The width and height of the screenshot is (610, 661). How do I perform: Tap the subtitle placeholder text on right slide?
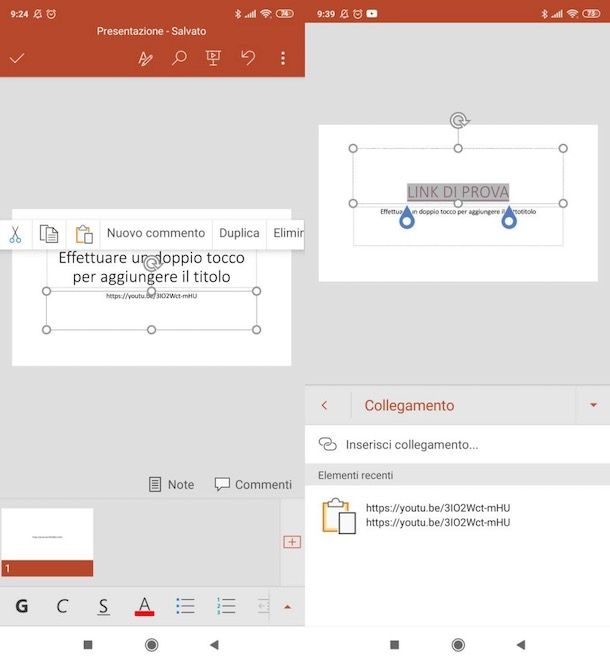(x=458, y=212)
